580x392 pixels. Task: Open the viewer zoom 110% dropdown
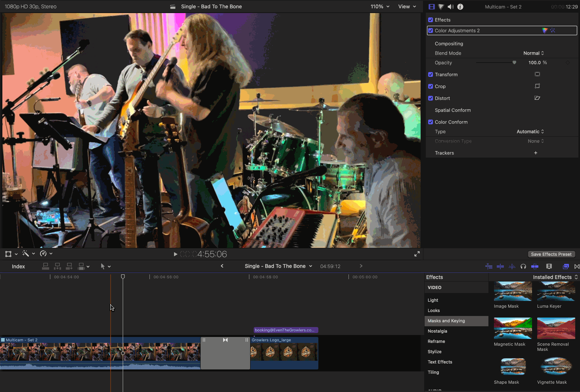click(x=380, y=7)
